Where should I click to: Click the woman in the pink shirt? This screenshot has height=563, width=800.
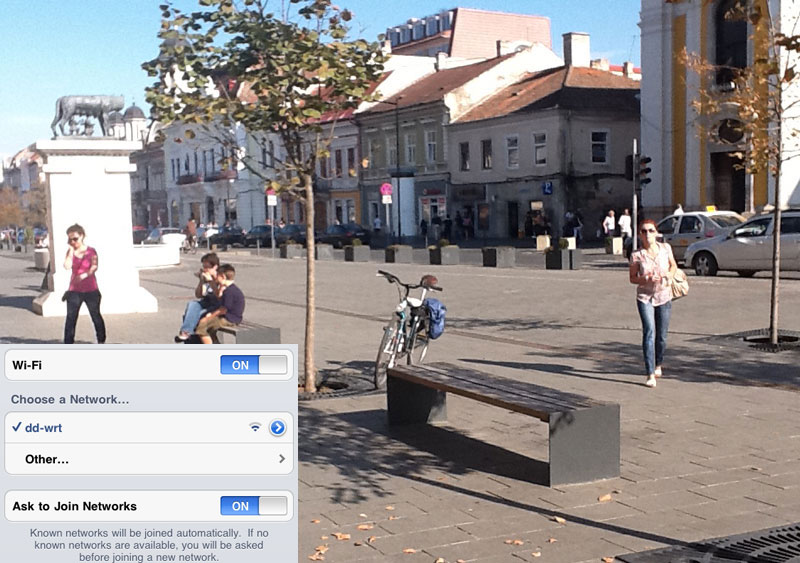coord(83,282)
